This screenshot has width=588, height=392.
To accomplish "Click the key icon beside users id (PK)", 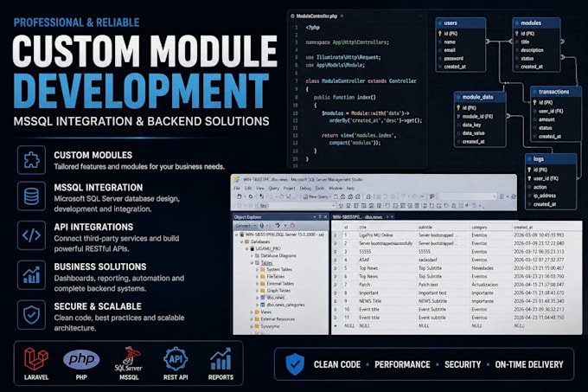I will [x=440, y=34].
